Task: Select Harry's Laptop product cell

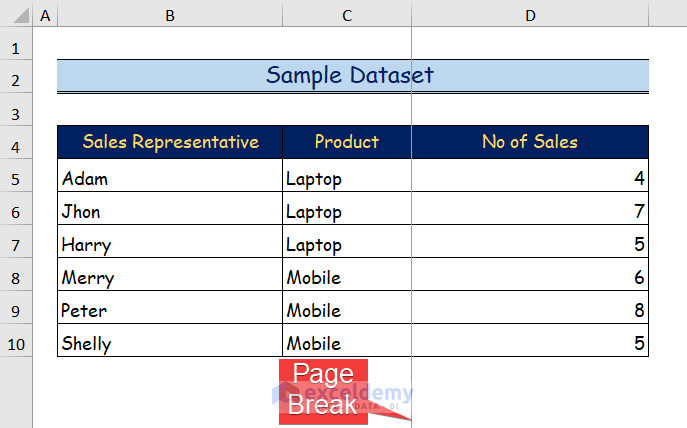Action: pos(346,245)
